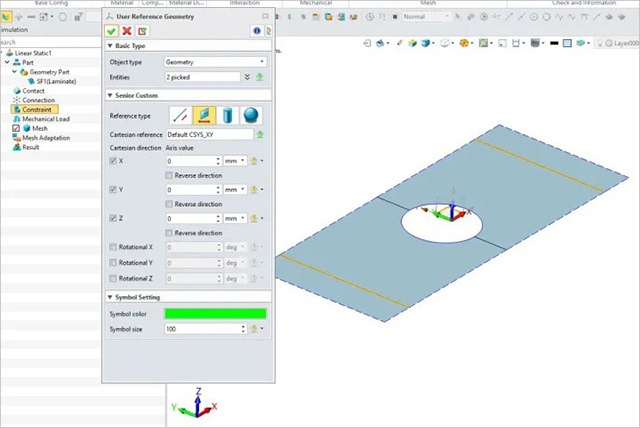Image resolution: width=640 pixels, height=428 pixels.
Task: Click the green pick arrow beside Entities
Action: (260, 77)
